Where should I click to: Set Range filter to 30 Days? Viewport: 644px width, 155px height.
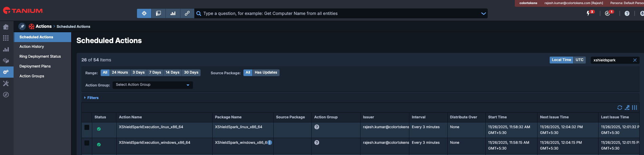point(191,73)
